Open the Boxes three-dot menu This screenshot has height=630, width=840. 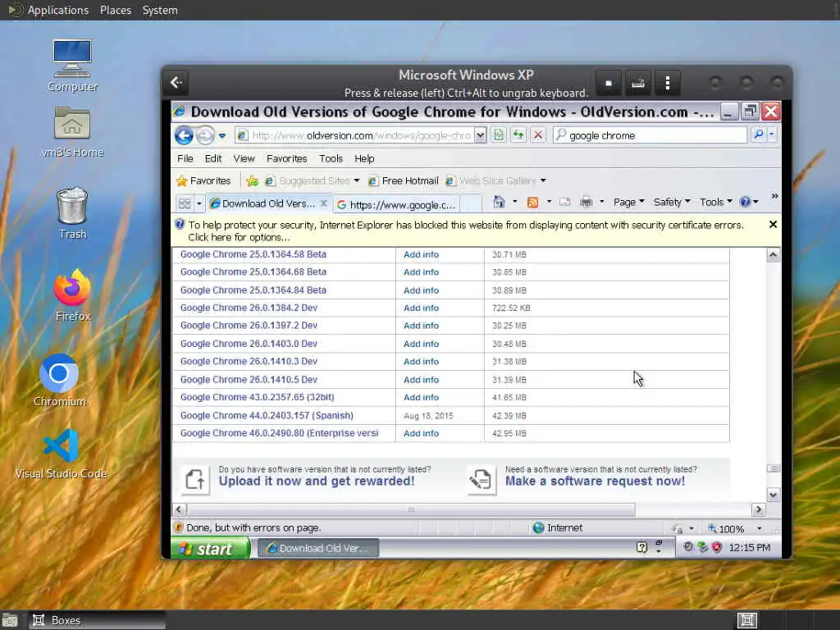point(668,83)
